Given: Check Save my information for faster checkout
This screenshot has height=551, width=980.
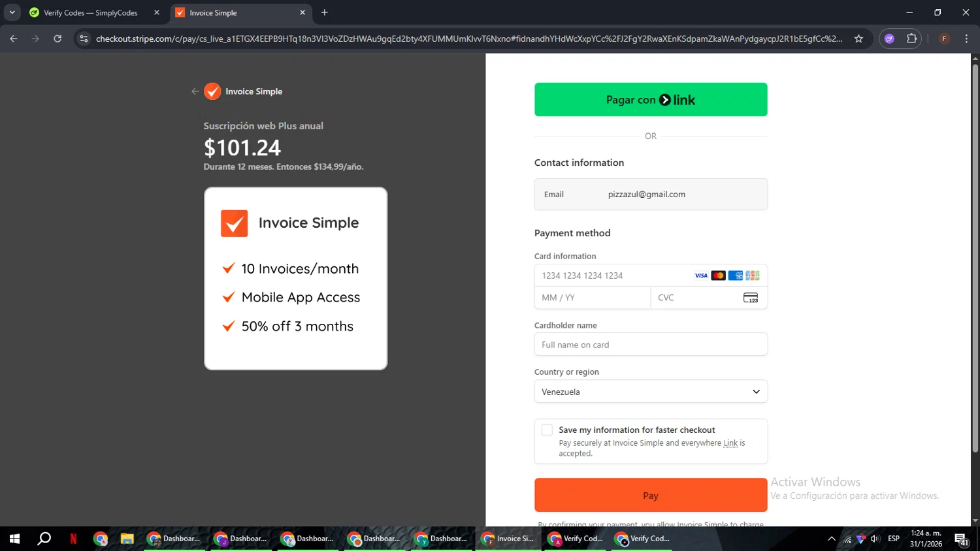Looking at the screenshot, I should 547,430.
